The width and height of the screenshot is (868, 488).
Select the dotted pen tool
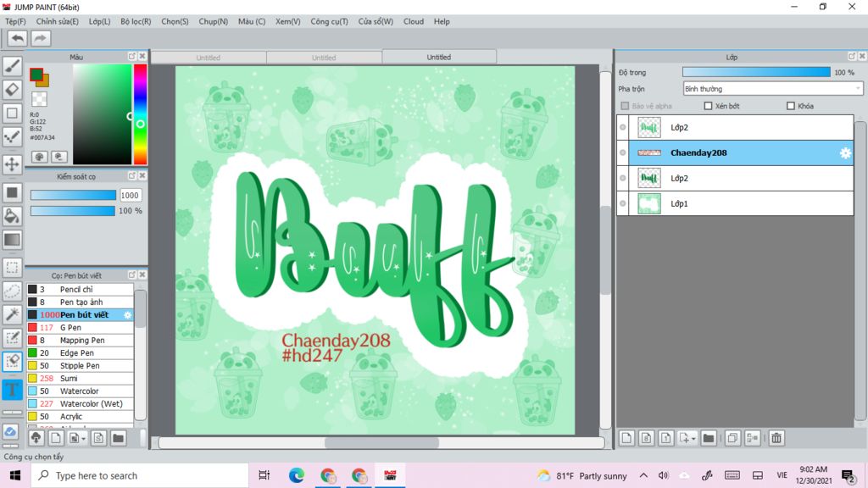12,136
